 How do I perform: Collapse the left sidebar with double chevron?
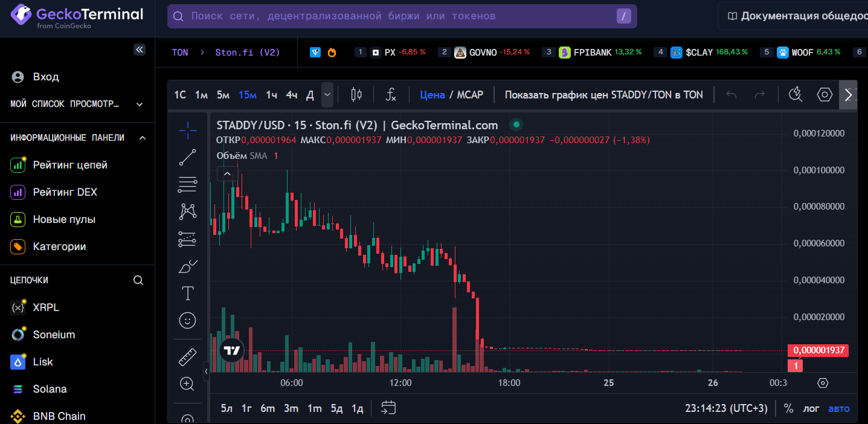point(140,50)
